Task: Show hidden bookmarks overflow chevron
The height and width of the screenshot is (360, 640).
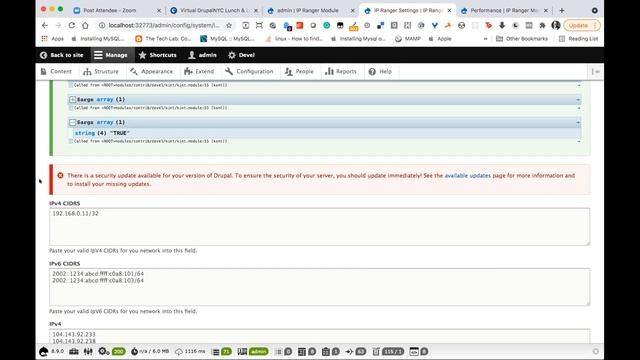Action: [485, 39]
